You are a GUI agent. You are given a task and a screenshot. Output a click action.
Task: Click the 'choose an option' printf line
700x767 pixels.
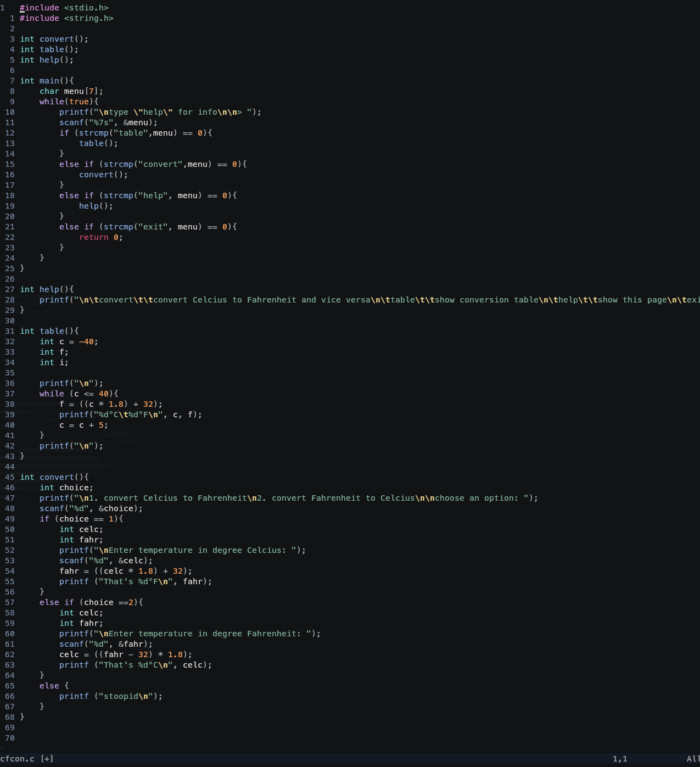(x=289, y=498)
